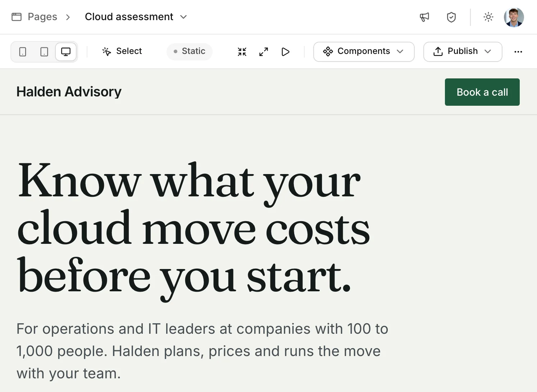The height and width of the screenshot is (392, 537).
Task: Toggle light theme with the sun icon
Action: (488, 17)
